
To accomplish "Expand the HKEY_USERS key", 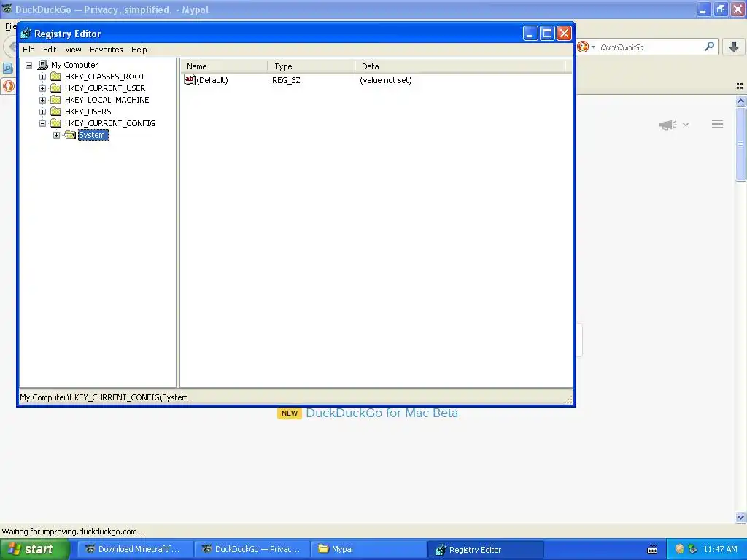I will pyautogui.click(x=42, y=112).
